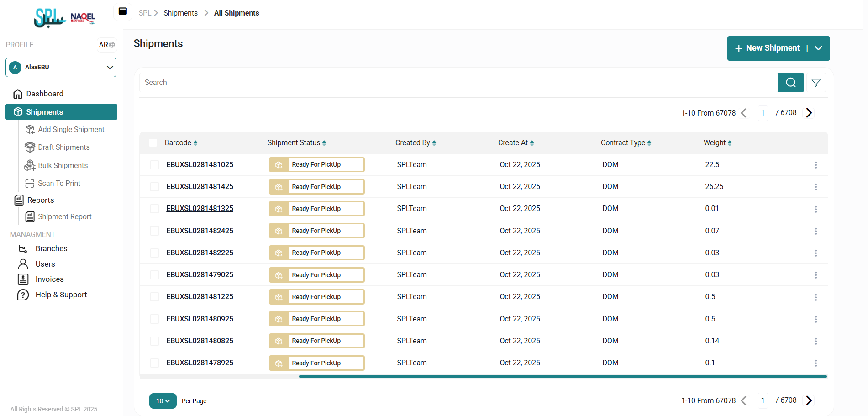This screenshot has width=868, height=416.
Task: Select checkbox for EBUXSL0281481425 row
Action: pos(155,187)
